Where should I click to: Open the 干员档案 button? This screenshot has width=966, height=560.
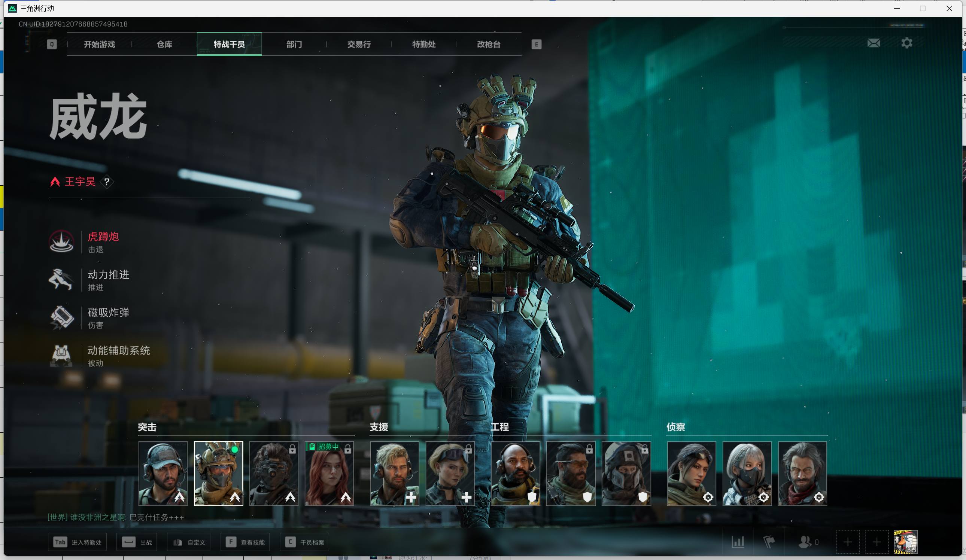305,542
